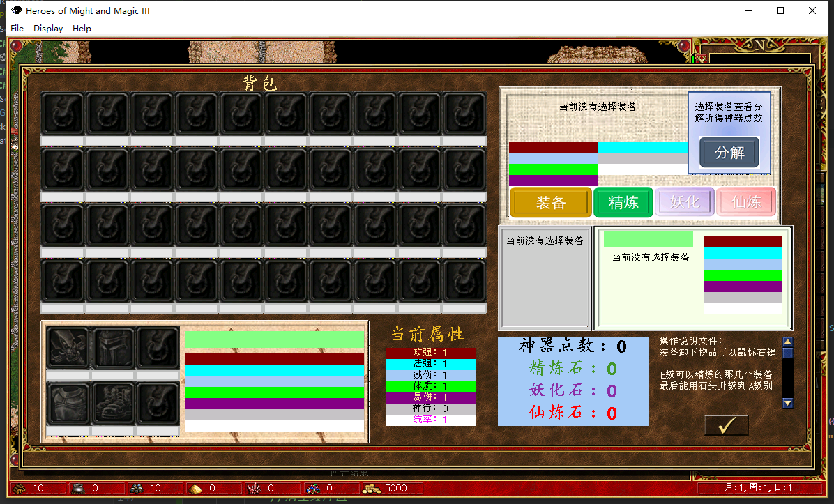Click the mercury cauldron resource icon
The image size is (834, 504).
[x=77, y=488]
